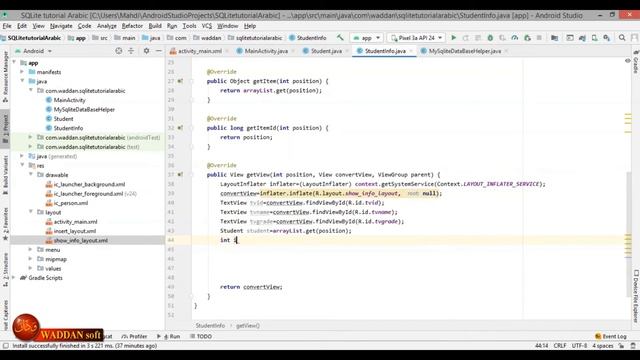Collapse the res folder node
Screen dimensions: 640x360
tap(22, 165)
